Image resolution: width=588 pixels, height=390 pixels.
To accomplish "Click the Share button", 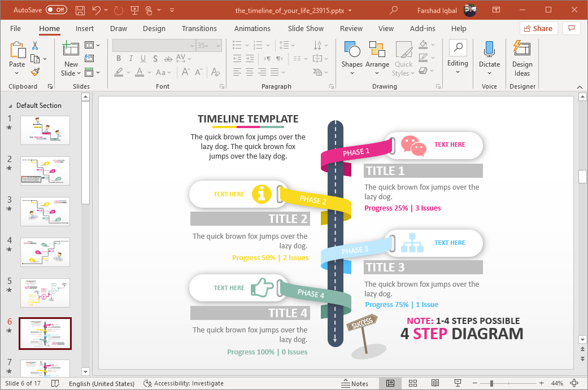I will coord(538,28).
